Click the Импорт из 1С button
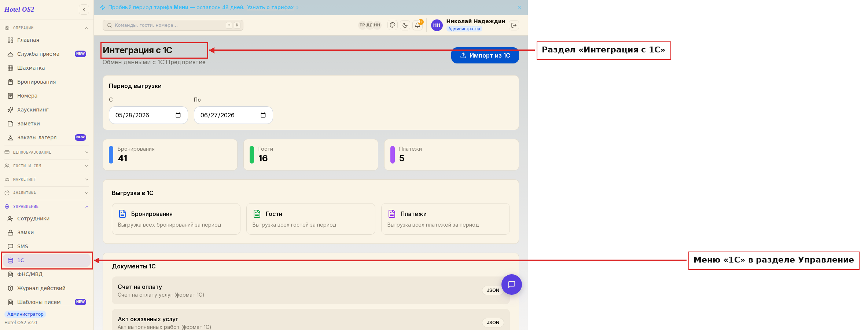Screen dimensions: 868x330 click(485, 55)
